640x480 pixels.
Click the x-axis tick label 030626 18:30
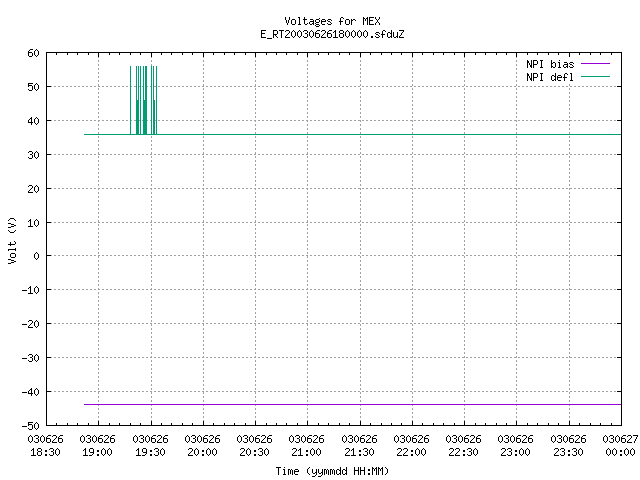pos(46,446)
